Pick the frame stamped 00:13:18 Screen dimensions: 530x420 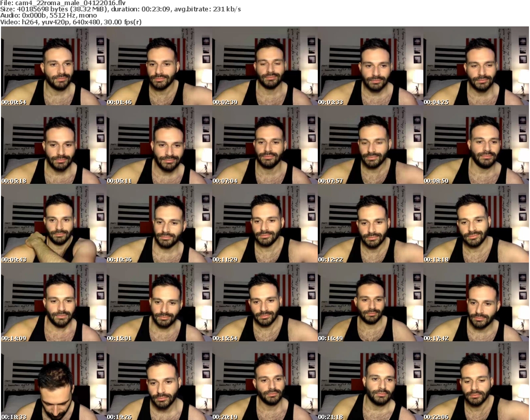(x=476, y=224)
